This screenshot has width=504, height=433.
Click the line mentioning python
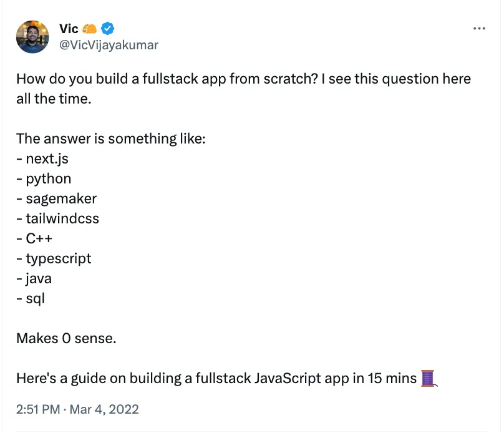point(48,178)
